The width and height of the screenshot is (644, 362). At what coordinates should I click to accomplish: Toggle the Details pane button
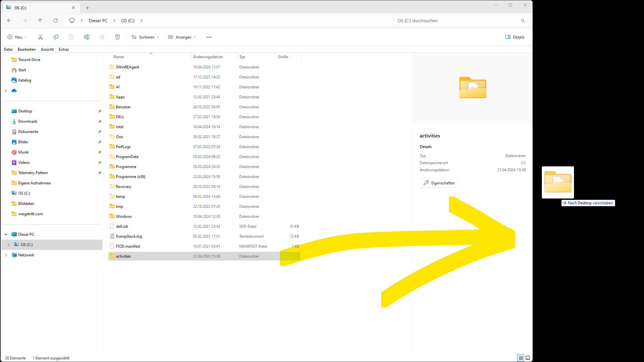(515, 37)
